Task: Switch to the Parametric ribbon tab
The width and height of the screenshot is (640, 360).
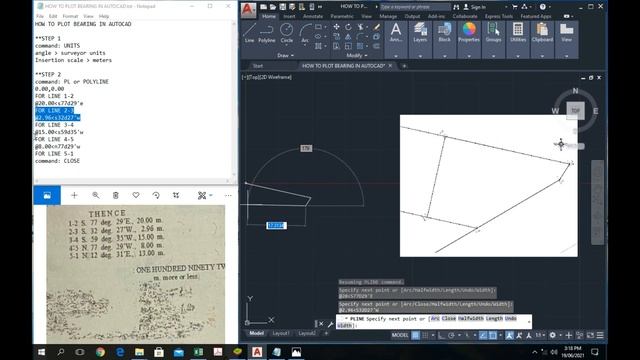Action: (342, 16)
